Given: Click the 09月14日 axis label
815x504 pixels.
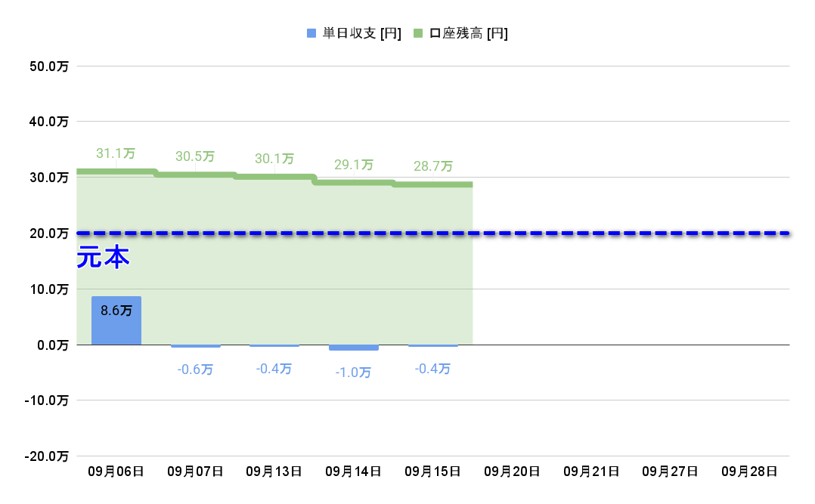Looking at the screenshot, I should (354, 472).
